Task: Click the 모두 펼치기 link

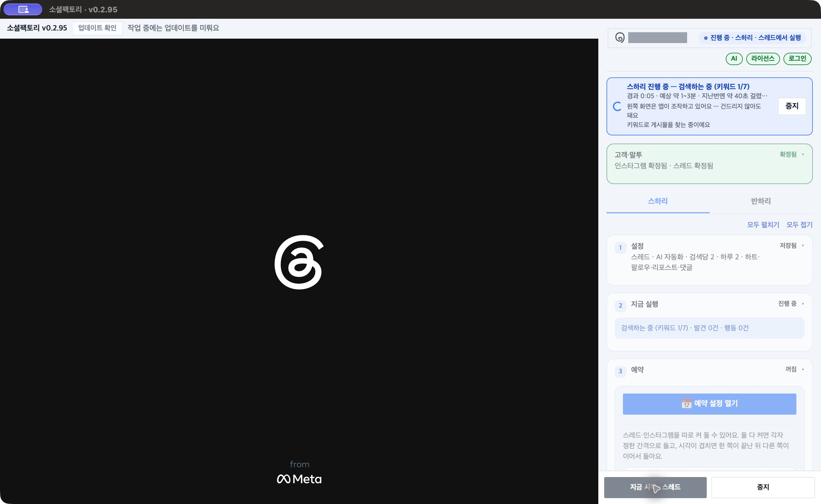Action: [x=763, y=225]
